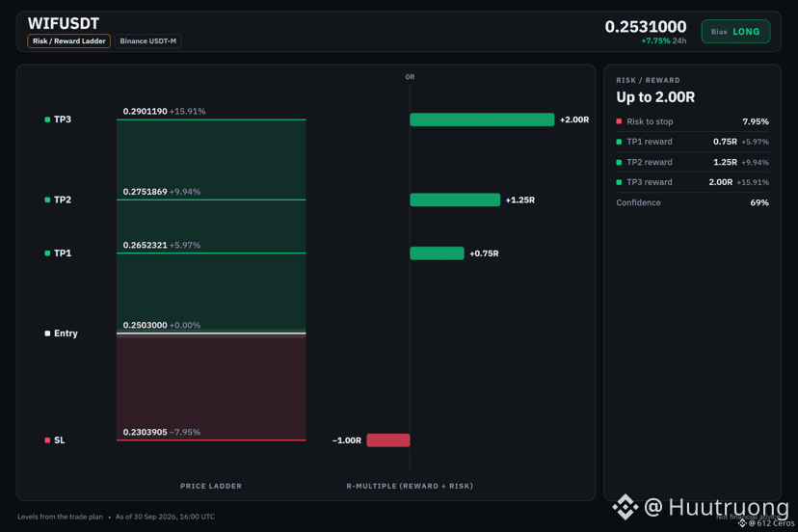Click the green TP1 legend marker

(47, 253)
